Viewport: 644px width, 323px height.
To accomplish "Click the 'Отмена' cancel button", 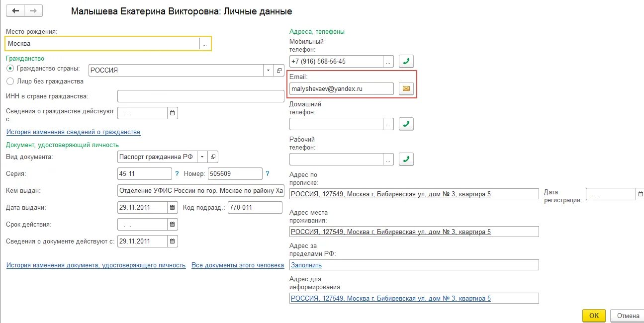I will pyautogui.click(x=628, y=316).
